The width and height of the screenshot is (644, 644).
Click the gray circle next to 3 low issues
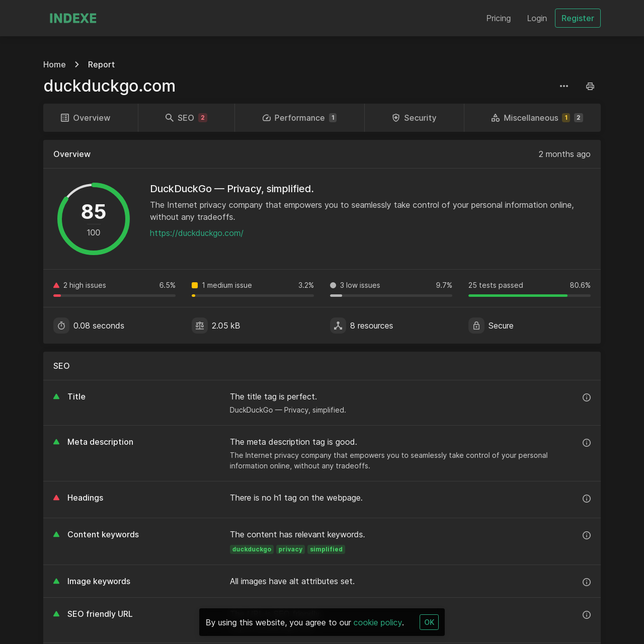tap(333, 285)
